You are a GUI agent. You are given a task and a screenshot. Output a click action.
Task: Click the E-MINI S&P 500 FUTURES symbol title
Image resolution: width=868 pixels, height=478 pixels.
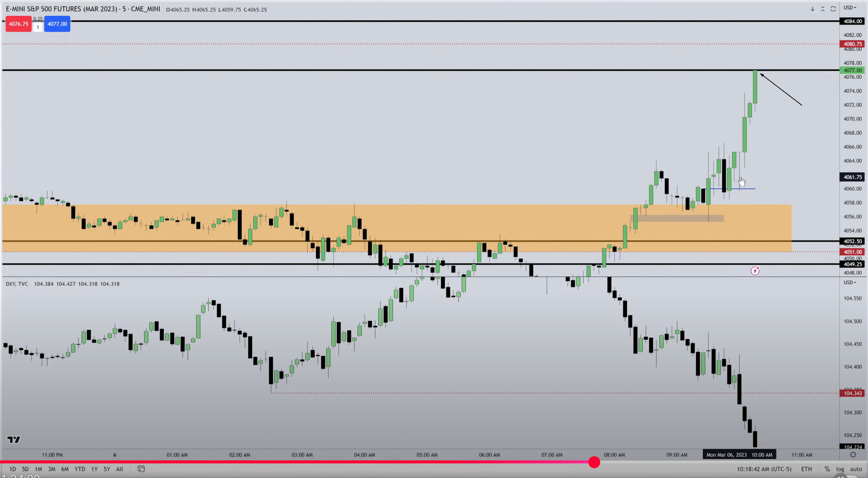83,9
